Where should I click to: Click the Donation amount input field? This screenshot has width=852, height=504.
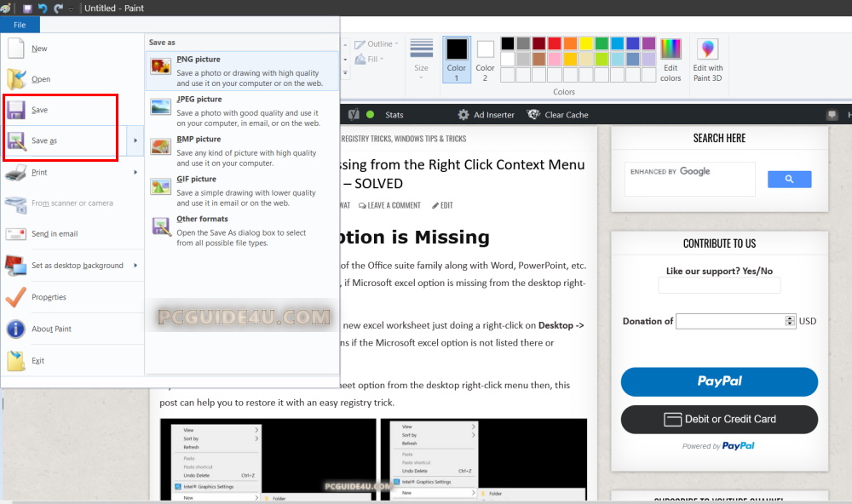[730, 321]
